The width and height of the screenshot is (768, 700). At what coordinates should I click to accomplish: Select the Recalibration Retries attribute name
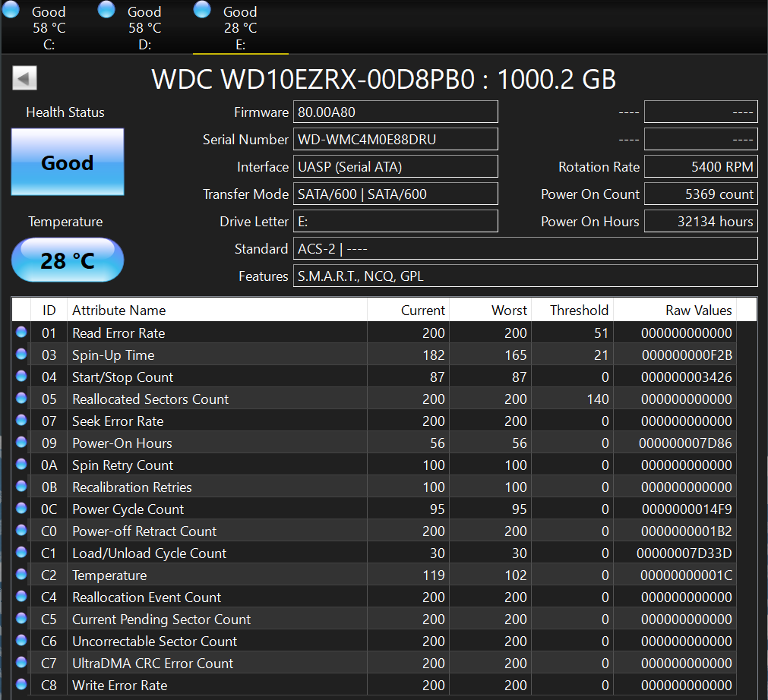(x=131, y=487)
